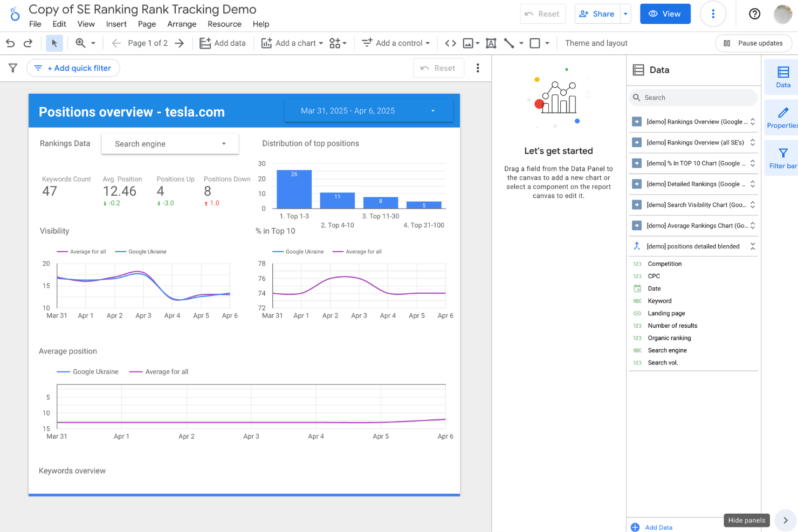Click Theme and layout
798x532 pixels.
(x=596, y=43)
